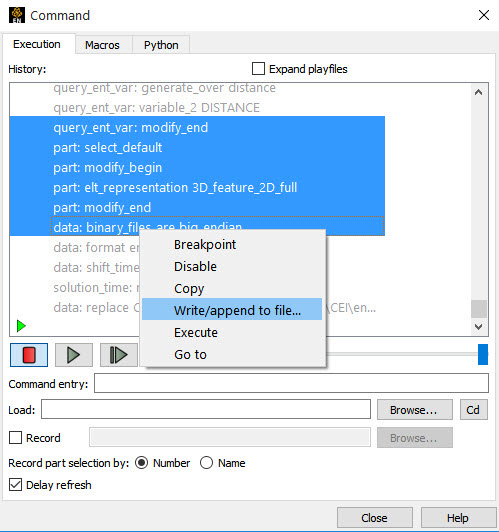Viewport: 499px width, 532px height.
Task: Click the Cd button
Action: tap(474, 410)
